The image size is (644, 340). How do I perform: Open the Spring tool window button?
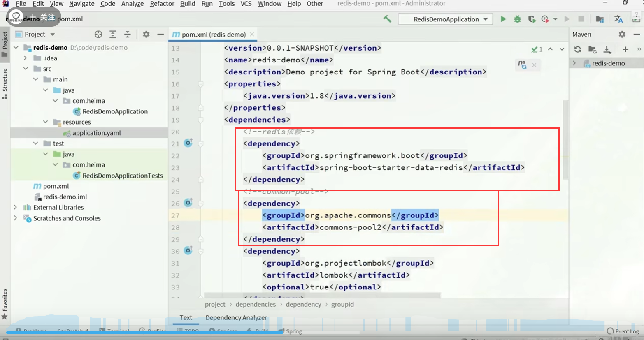coord(290,331)
